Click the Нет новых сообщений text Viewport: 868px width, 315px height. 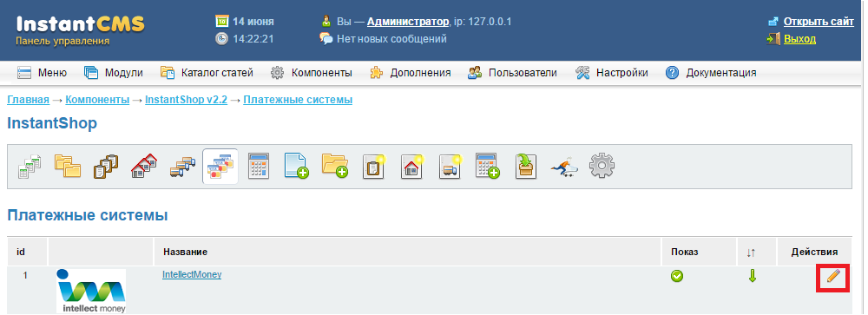tap(392, 39)
